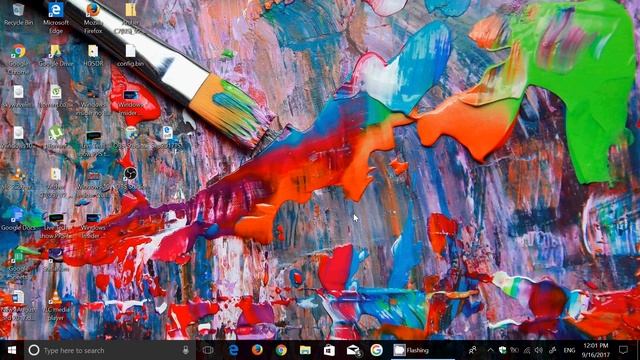The image size is (640, 360).
Task: Open the Mozilla Firefox desktop shortcut
Action: pyautogui.click(x=93, y=18)
